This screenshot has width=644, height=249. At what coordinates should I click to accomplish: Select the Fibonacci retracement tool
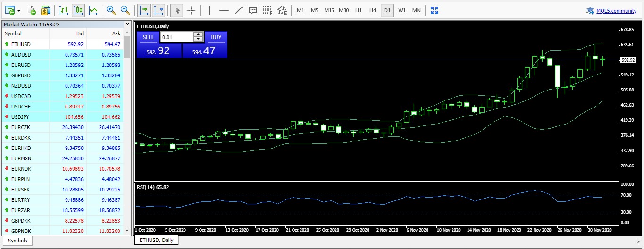[x=268, y=10]
